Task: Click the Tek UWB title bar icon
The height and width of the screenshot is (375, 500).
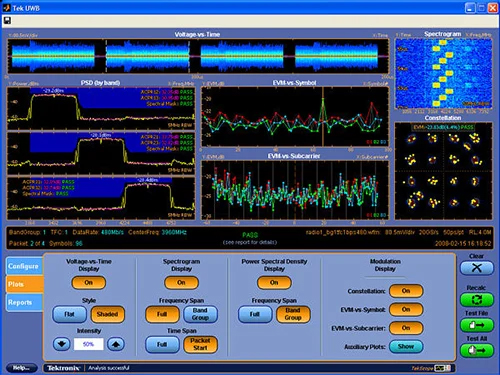Action: (6, 7)
